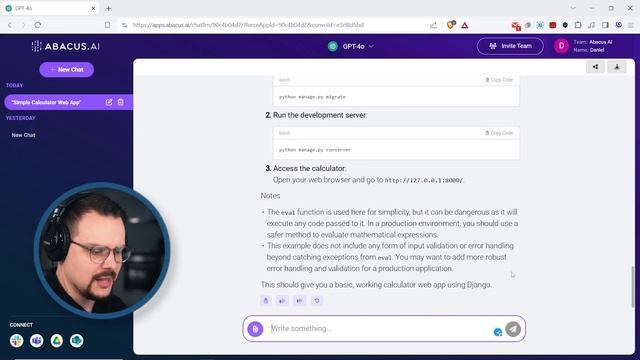
Task: Copy code for the migrate command
Action: (x=499, y=80)
